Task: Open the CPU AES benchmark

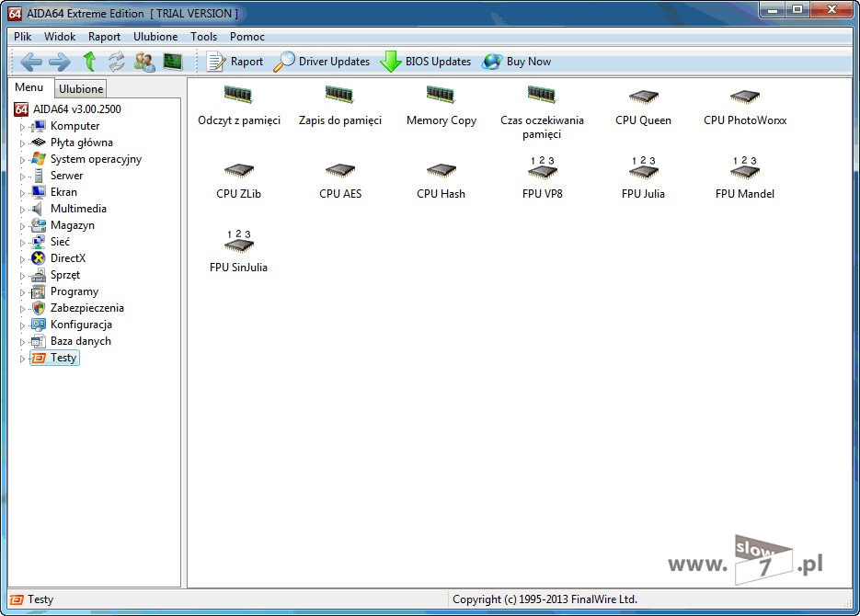Action: pyautogui.click(x=340, y=181)
